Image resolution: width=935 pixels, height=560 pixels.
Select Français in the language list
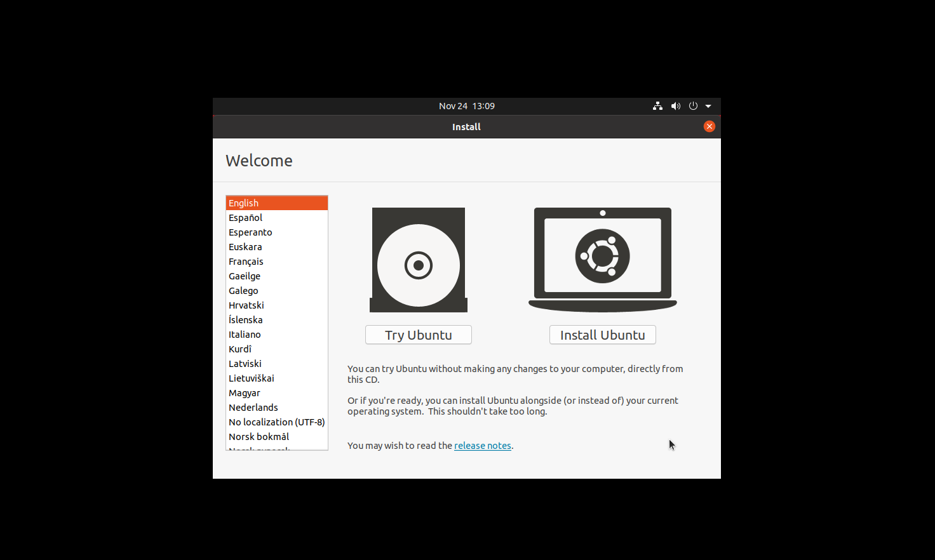click(277, 262)
